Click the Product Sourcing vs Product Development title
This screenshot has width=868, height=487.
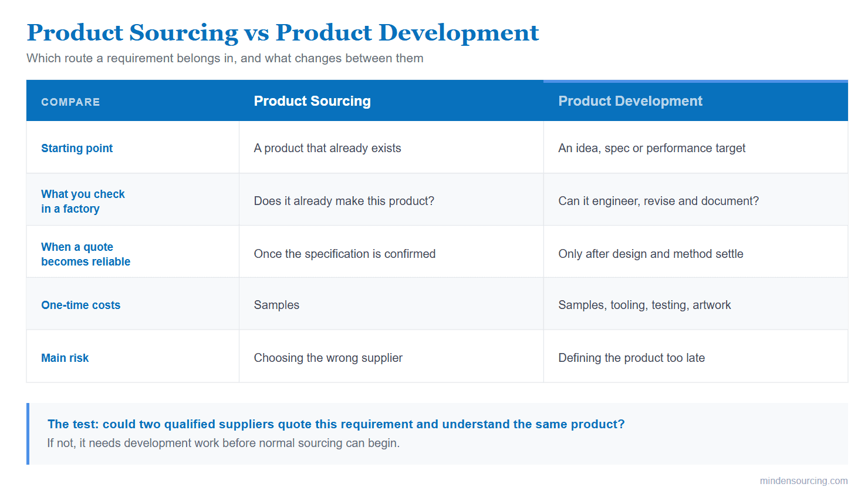pyautogui.click(x=282, y=33)
